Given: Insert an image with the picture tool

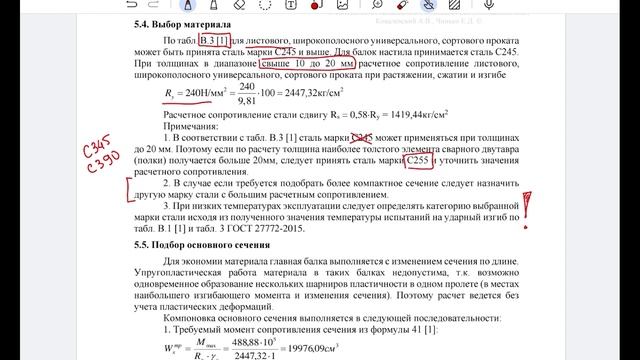Looking at the screenshot, I should [x=342, y=4].
